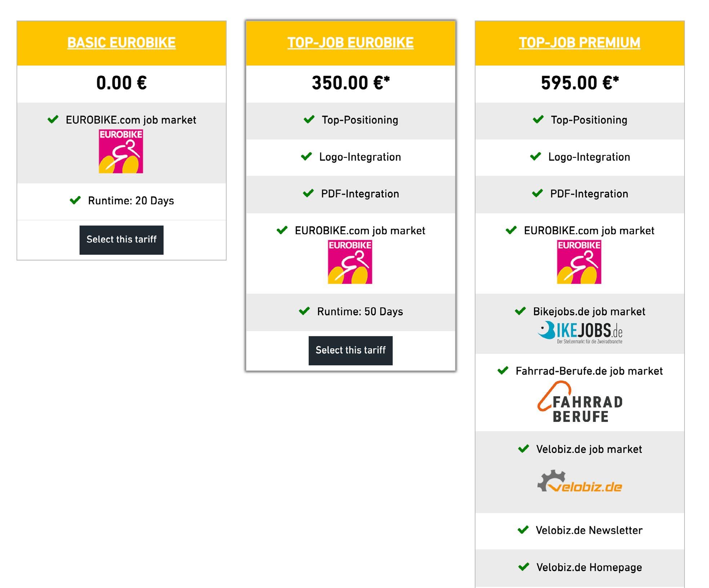709x588 pixels.
Task: Click green checkmark beside Runtime: 20 Days
Action: [75, 200]
